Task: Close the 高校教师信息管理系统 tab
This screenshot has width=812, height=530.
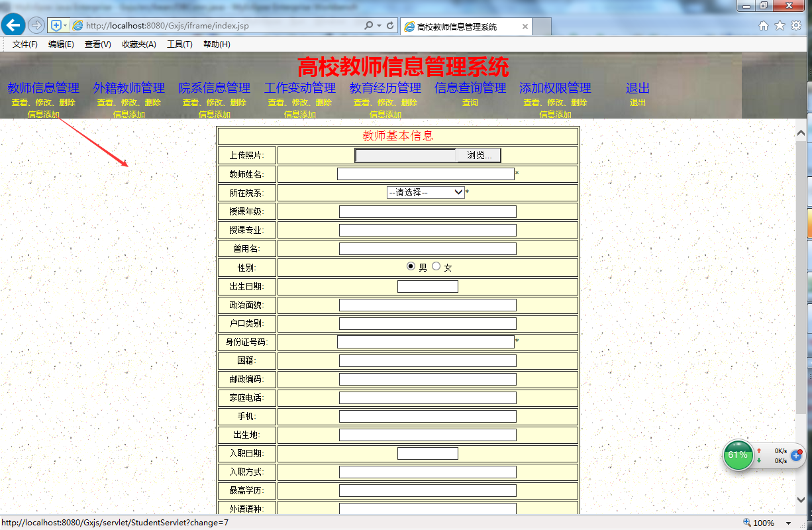Action: point(525,27)
